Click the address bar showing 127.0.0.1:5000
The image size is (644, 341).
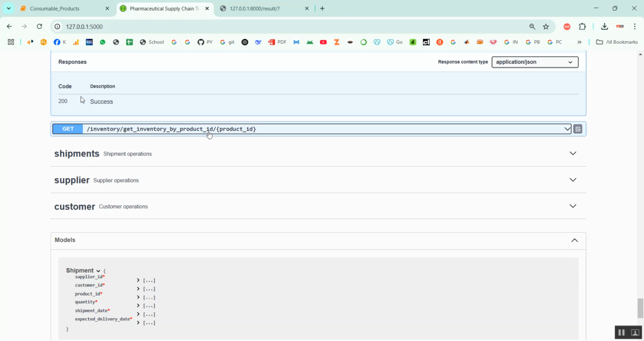tap(258, 27)
